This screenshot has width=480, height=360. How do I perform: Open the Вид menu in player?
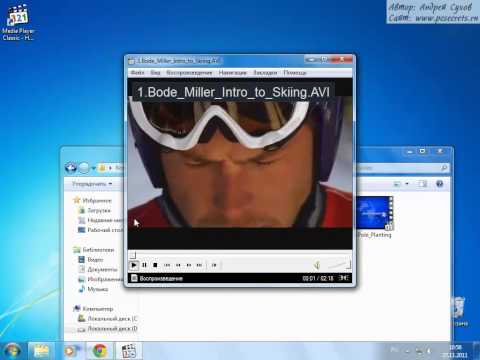155,73
